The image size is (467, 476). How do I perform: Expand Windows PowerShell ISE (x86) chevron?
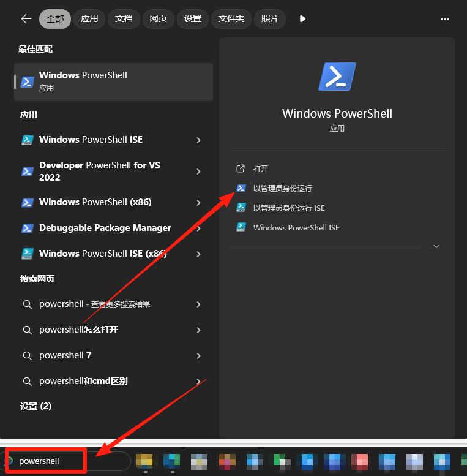pos(199,254)
